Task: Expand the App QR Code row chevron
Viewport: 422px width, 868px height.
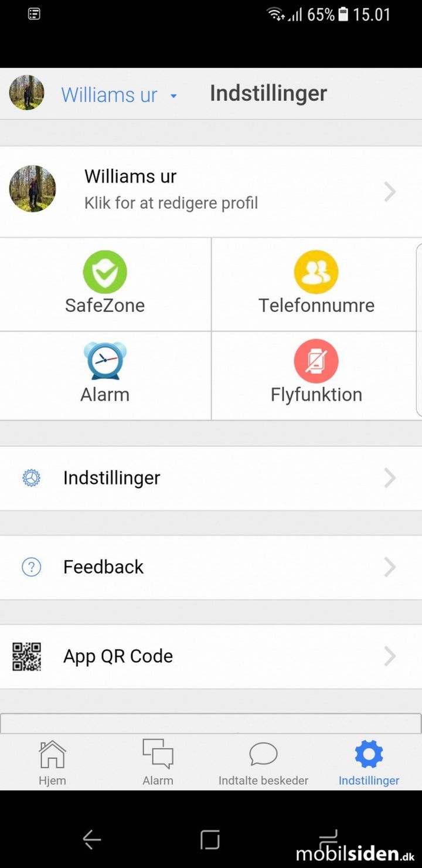Action: point(390,656)
